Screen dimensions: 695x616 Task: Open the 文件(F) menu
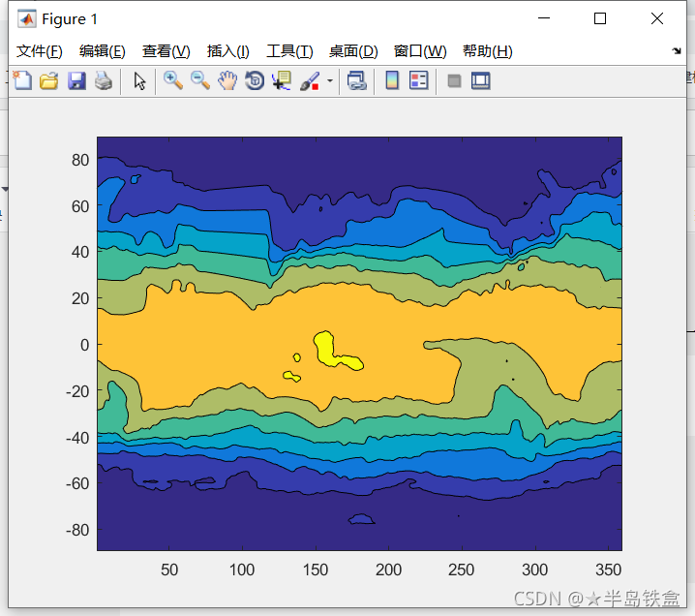click(40, 51)
